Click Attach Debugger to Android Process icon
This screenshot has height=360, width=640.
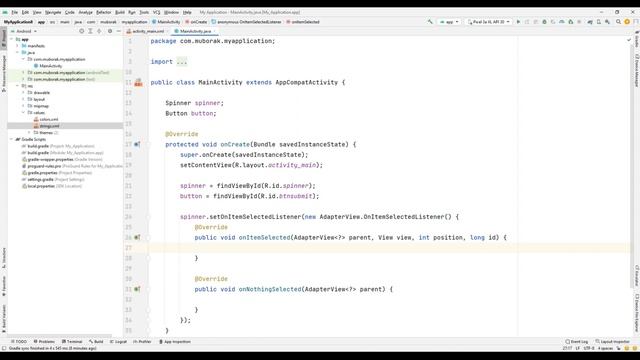(571, 22)
